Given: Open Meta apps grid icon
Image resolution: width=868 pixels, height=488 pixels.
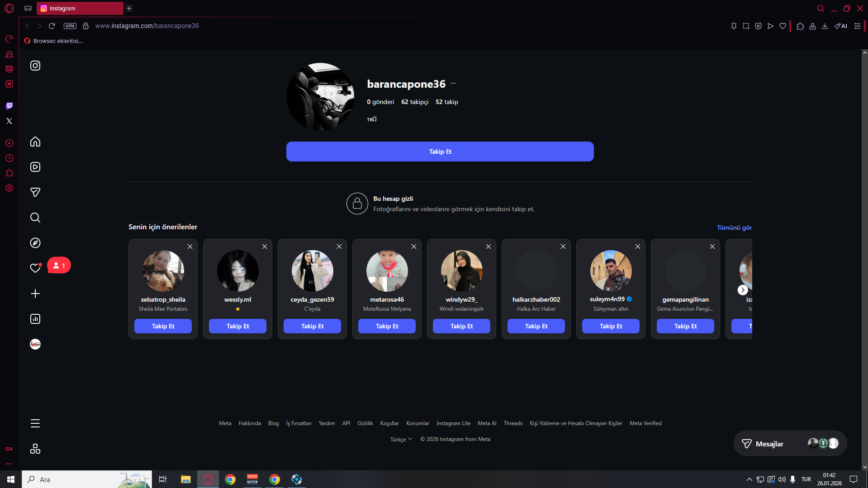Looking at the screenshot, I should pyautogui.click(x=35, y=449).
